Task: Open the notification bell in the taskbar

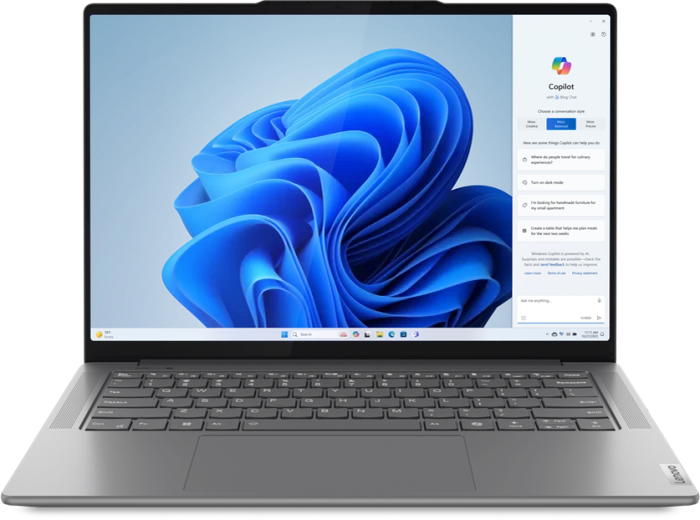Action: (602, 334)
